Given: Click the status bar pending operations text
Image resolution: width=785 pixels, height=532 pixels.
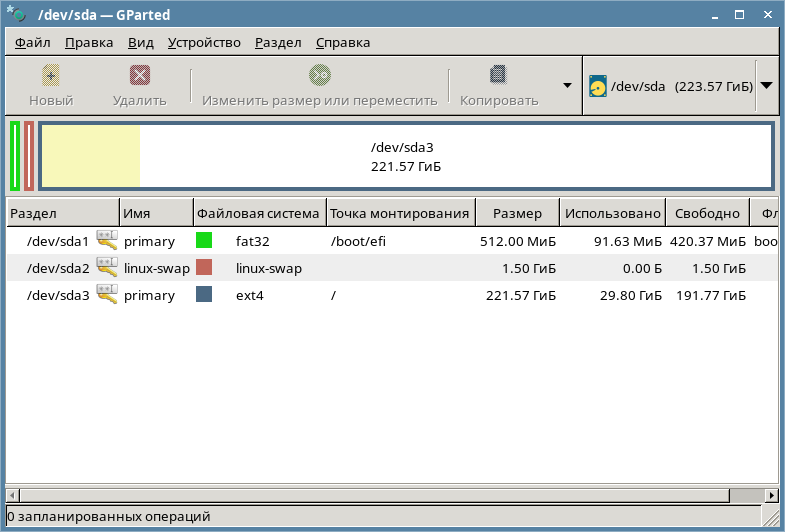Looking at the screenshot, I should coord(109,516).
